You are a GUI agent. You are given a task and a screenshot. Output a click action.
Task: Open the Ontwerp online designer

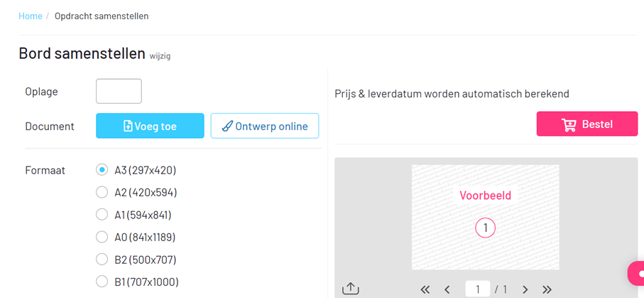pyautogui.click(x=264, y=126)
